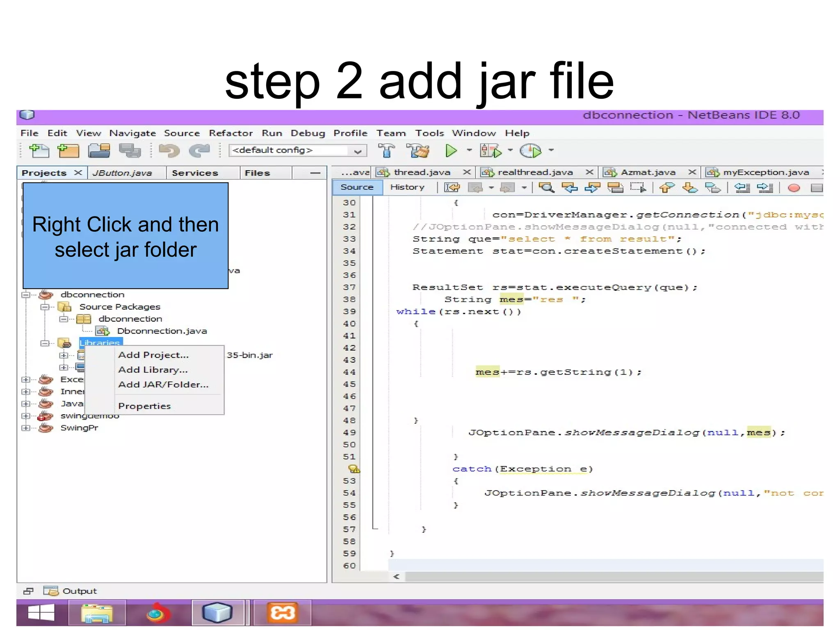Open the File menu
840x630 pixels.
(x=30, y=133)
